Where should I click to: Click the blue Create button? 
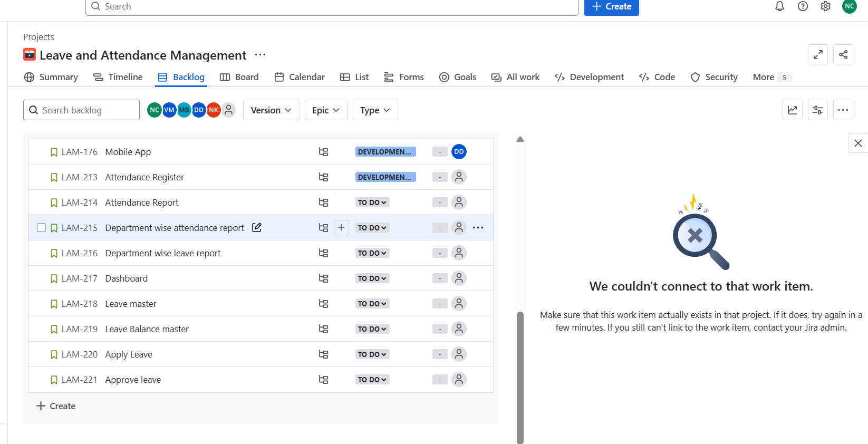pyautogui.click(x=611, y=7)
